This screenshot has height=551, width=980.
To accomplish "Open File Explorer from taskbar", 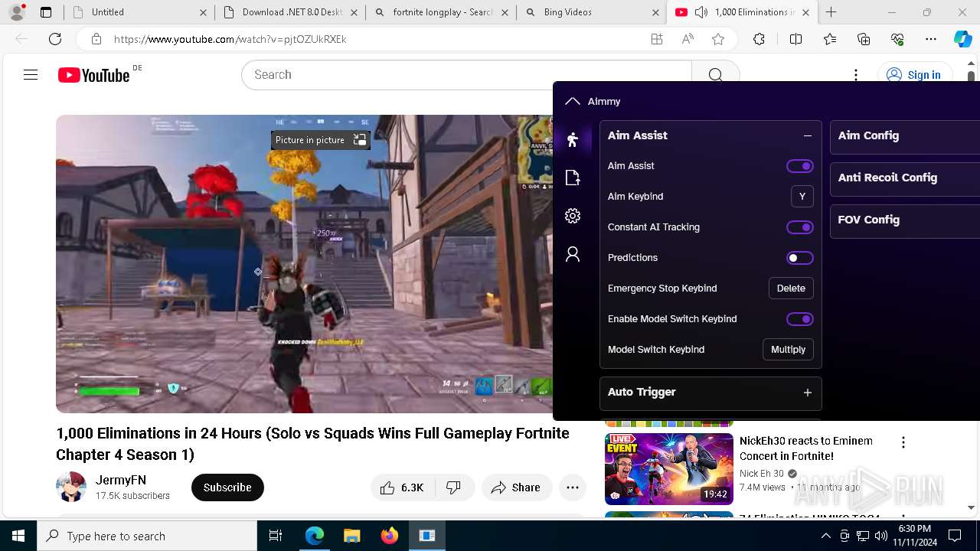I will pyautogui.click(x=351, y=536).
